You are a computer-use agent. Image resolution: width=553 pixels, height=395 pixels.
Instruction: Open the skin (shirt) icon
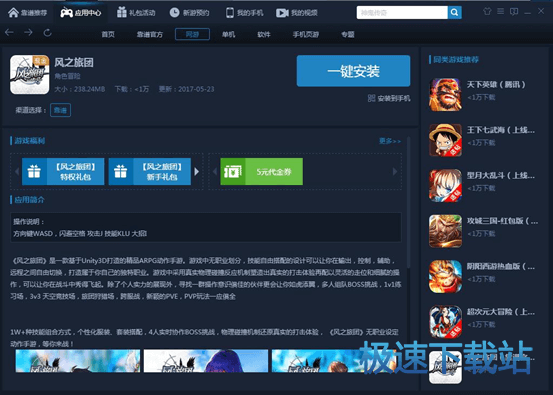coord(487,11)
